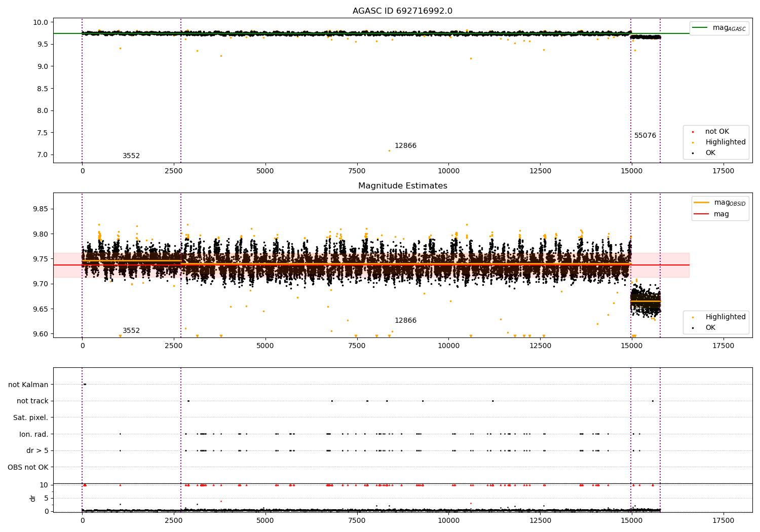
Task: Click the '12866' annotation in the middle plot
Action: click(405, 321)
